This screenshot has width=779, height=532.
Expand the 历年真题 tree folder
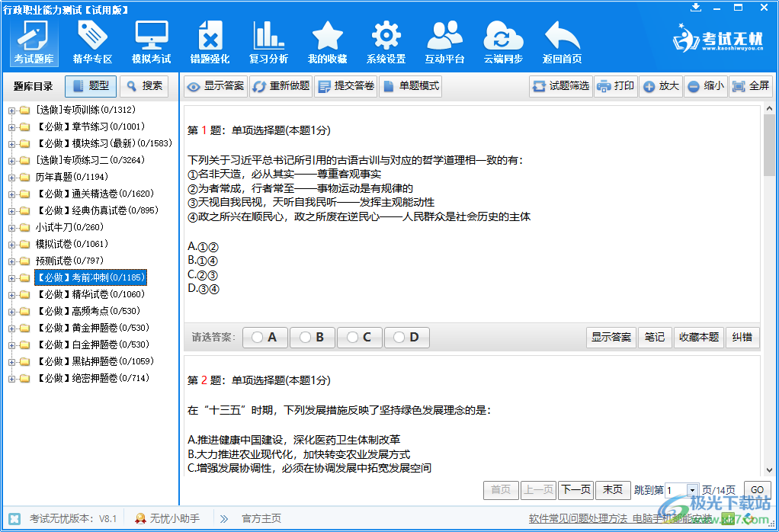tap(11, 177)
